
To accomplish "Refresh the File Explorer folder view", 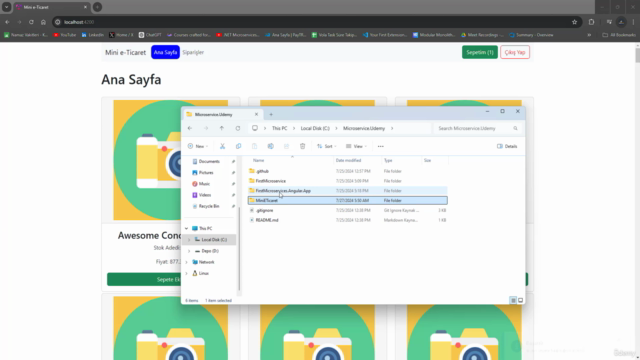I will tap(238, 128).
